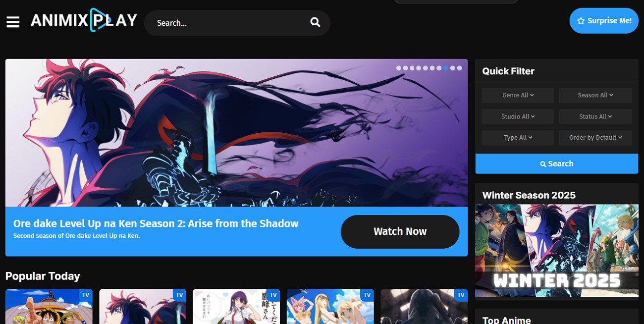Image resolution: width=644 pixels, height=324 pixels.
Task: Open the Ore dake Level Up na Ken title link
Action: (x=157, y=223)
